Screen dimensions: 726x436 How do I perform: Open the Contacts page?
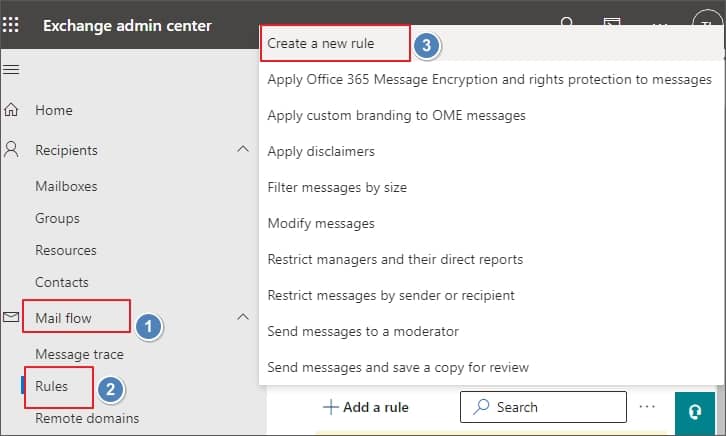click(x=62, y=282)
